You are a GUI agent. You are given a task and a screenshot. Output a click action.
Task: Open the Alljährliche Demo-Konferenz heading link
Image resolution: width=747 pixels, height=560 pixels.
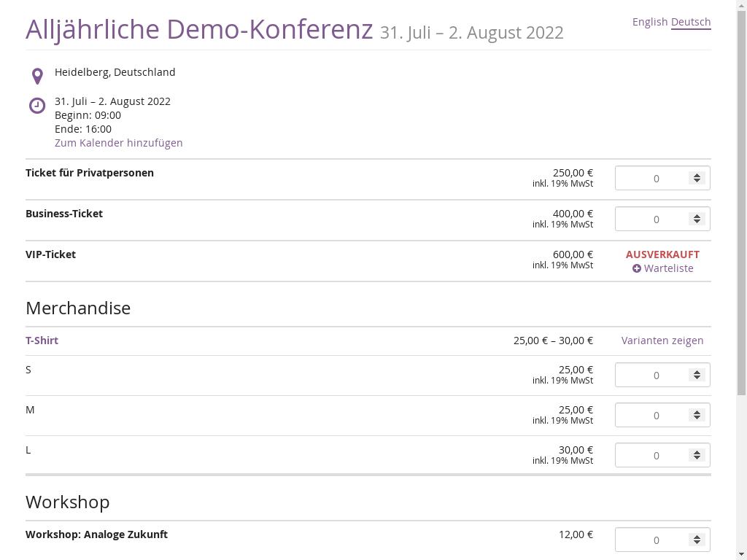199,29
